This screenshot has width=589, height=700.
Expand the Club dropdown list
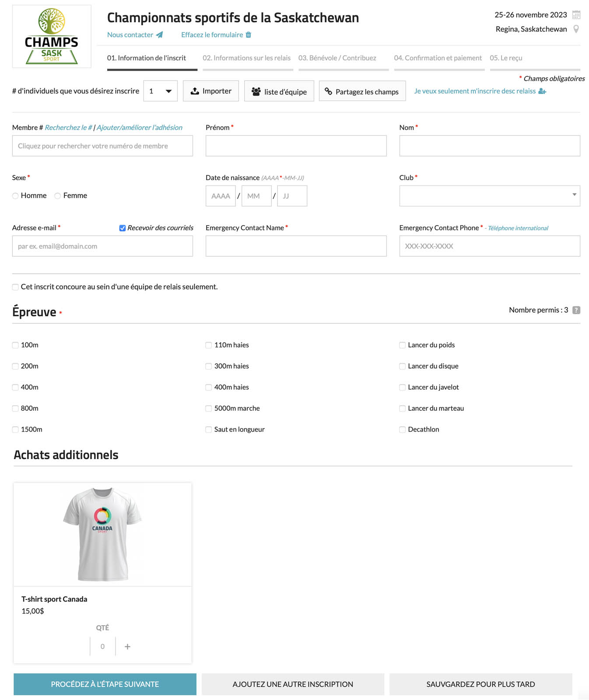point(489,195)
